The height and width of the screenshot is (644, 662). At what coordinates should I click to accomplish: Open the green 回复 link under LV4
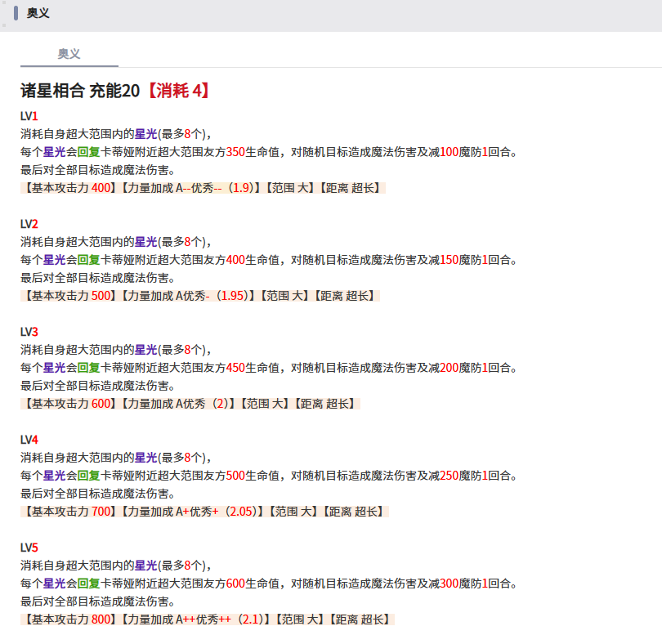pyautogui.click(x=88, y=476)
